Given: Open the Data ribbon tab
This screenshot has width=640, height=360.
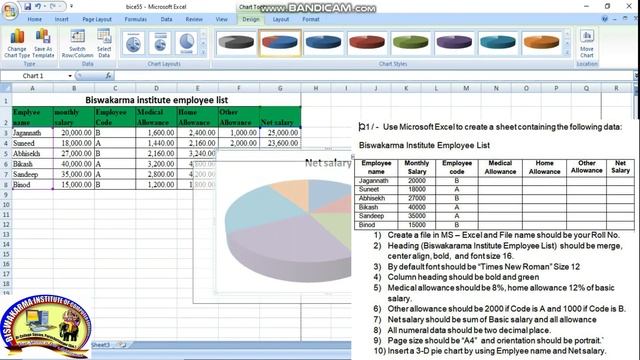Looking at the screenshot, I should tap(166, 19).
